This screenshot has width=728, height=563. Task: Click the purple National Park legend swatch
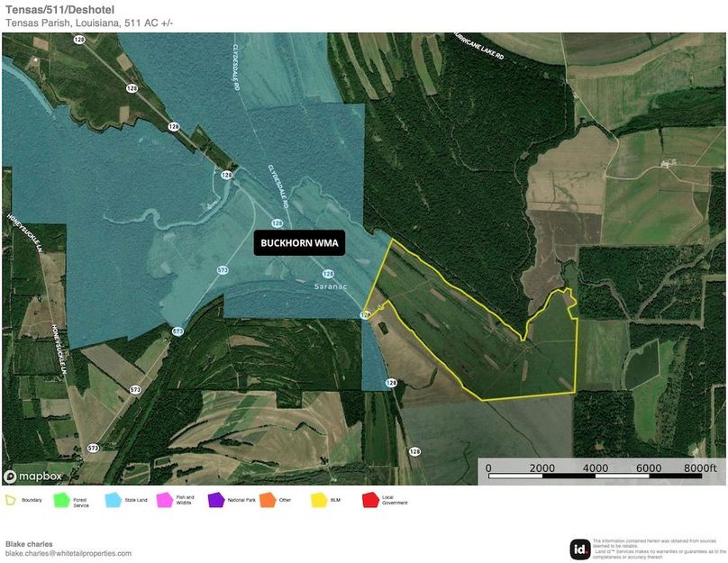pyautogui.click(x=216, y=499)
